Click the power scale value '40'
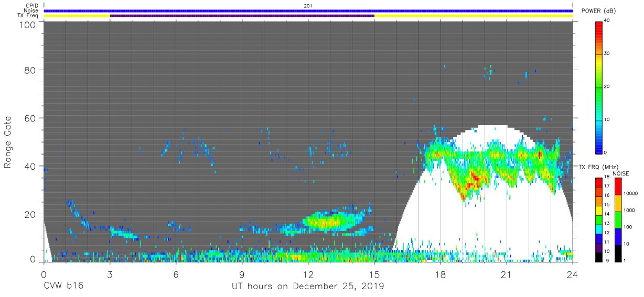Screen dimensions: 644x297 [x=607, y=20]
